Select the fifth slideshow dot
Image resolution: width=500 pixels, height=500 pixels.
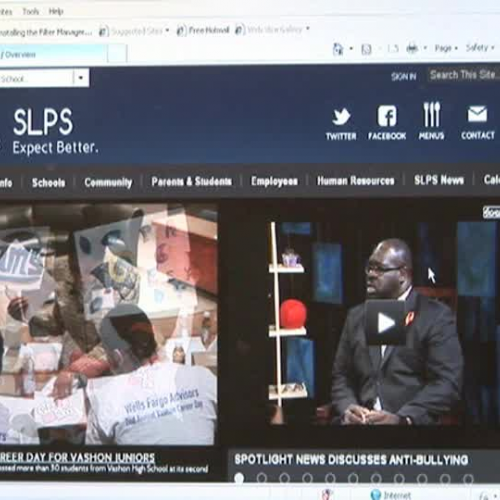click(x=330, y=478)
